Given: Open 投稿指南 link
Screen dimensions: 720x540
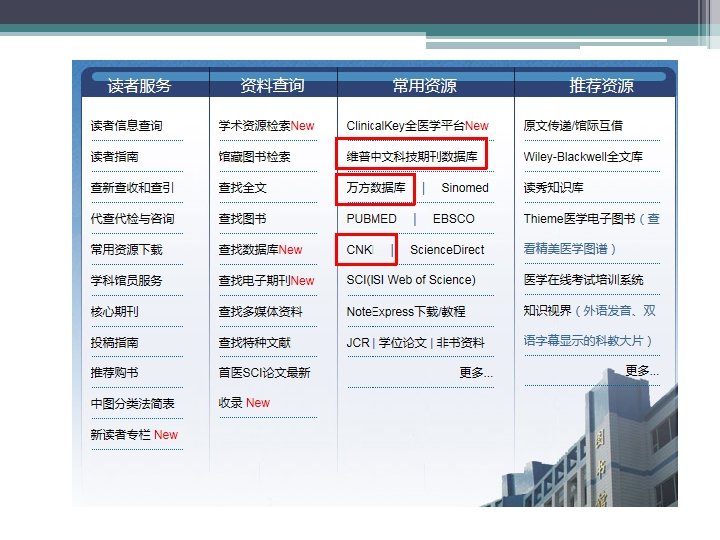Looking at the screenshot, I should [114, 343].
